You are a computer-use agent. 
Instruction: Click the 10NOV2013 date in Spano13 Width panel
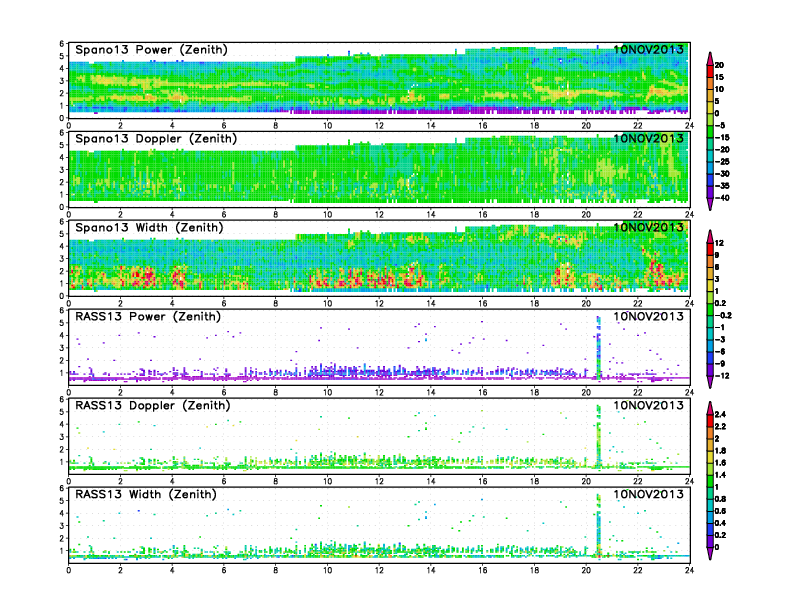click(x=649, y=227)
